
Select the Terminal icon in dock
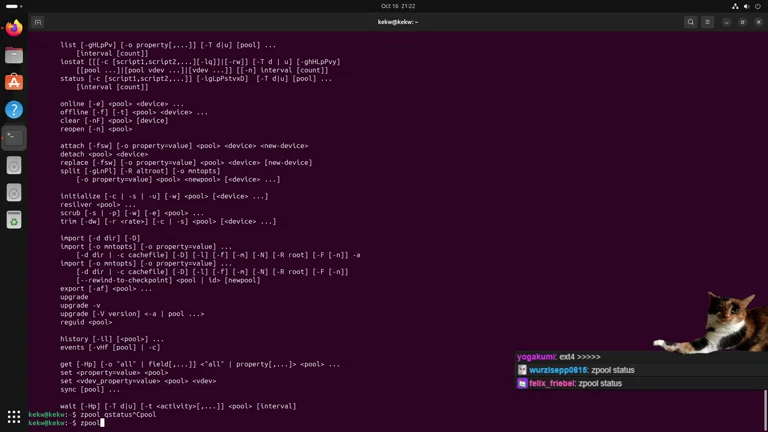[x=14, y=138]
